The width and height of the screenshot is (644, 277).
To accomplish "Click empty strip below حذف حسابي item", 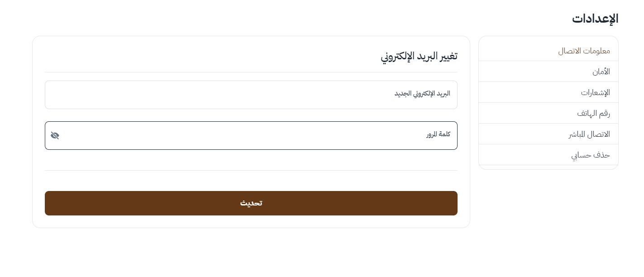I will (x=548, y=167).
